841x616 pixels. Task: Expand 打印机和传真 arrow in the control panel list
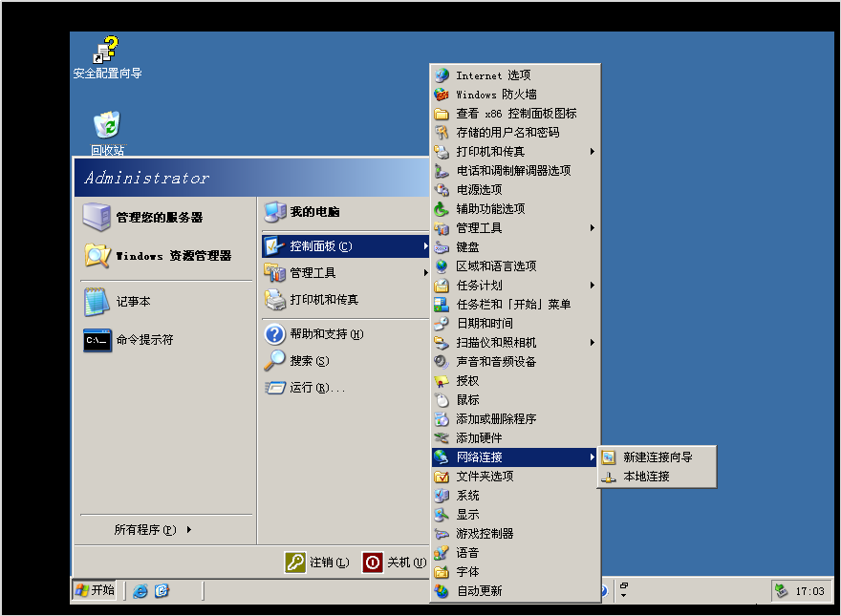(592, 152)
